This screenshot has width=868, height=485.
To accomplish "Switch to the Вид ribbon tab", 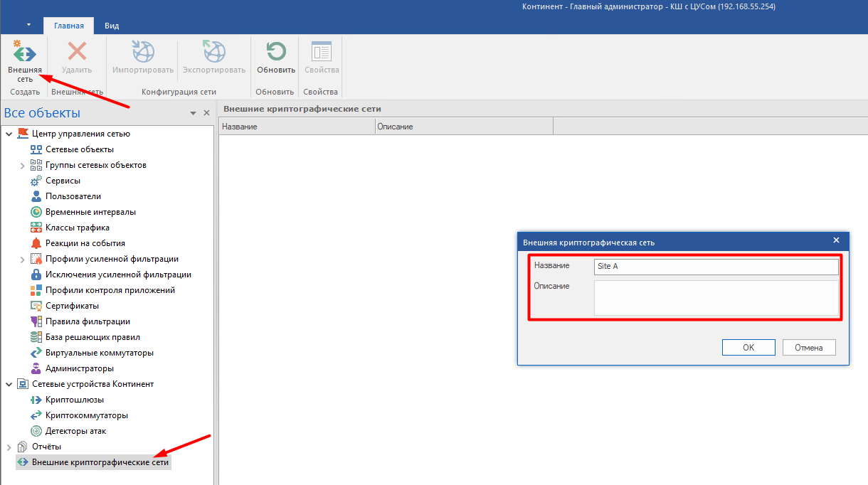I will (x=112, y=26).
